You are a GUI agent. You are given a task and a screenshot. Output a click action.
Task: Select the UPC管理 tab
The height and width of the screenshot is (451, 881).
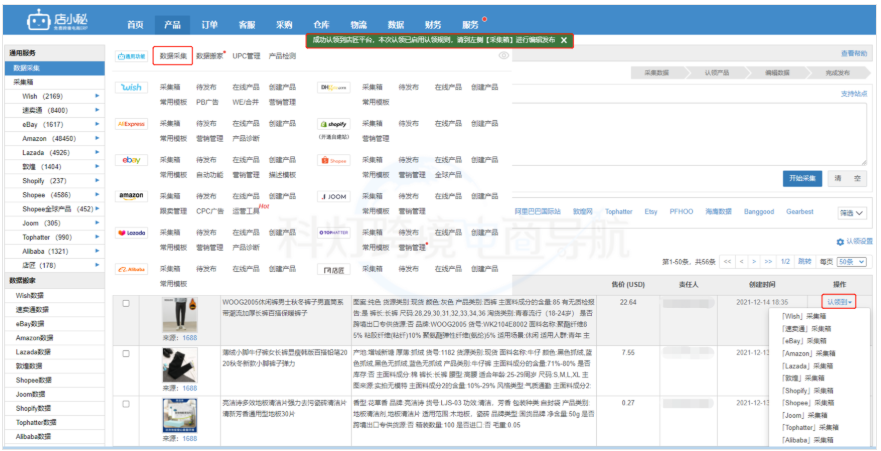click(x=246, y=56)
